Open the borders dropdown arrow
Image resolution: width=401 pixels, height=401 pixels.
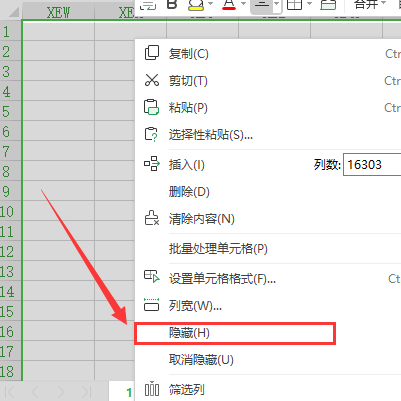[310, 4]
